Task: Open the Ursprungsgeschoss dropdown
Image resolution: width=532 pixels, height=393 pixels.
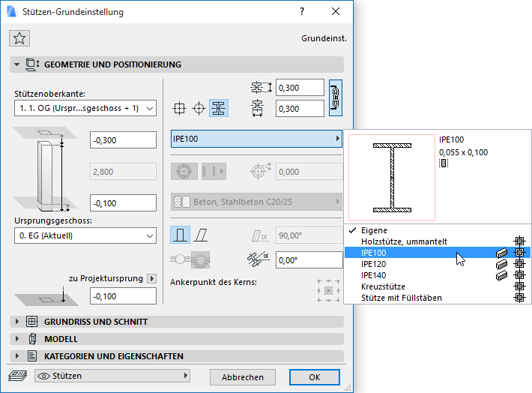Action: 85,235
